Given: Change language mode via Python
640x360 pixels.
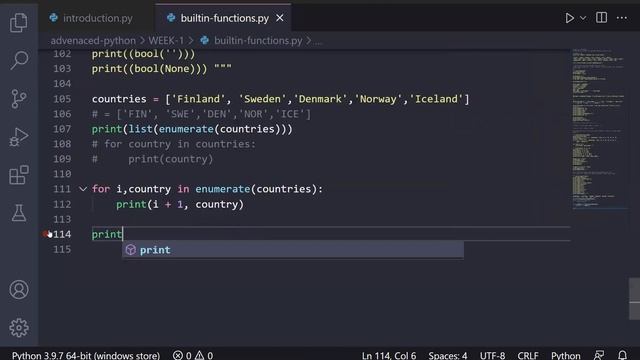Looking at the screenshot, I should [x=565, y=356].
